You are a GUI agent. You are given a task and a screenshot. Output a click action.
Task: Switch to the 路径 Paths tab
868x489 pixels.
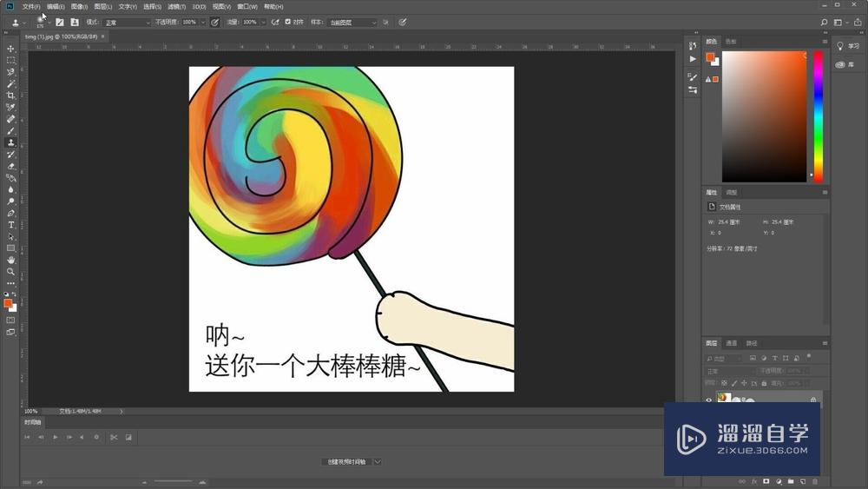751,343
